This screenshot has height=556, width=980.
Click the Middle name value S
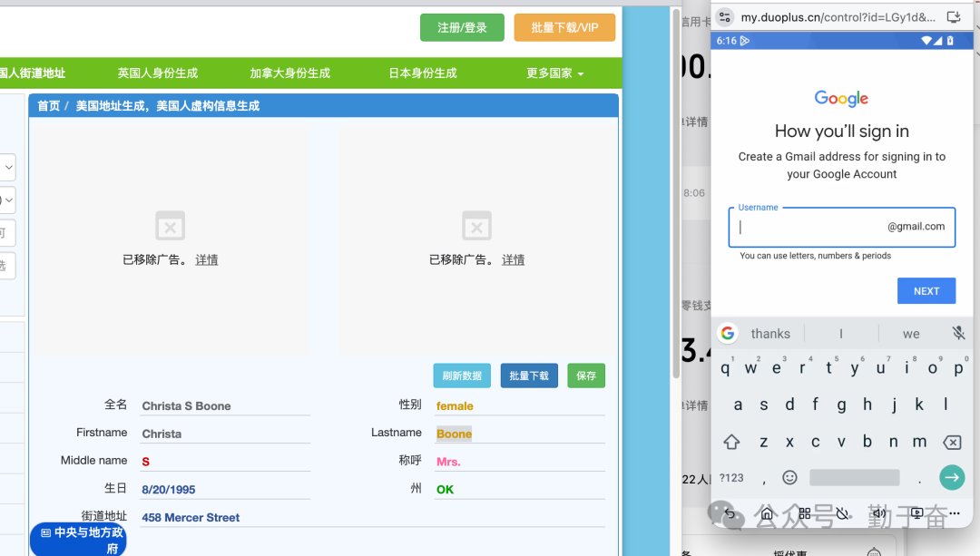pos(145,462)
